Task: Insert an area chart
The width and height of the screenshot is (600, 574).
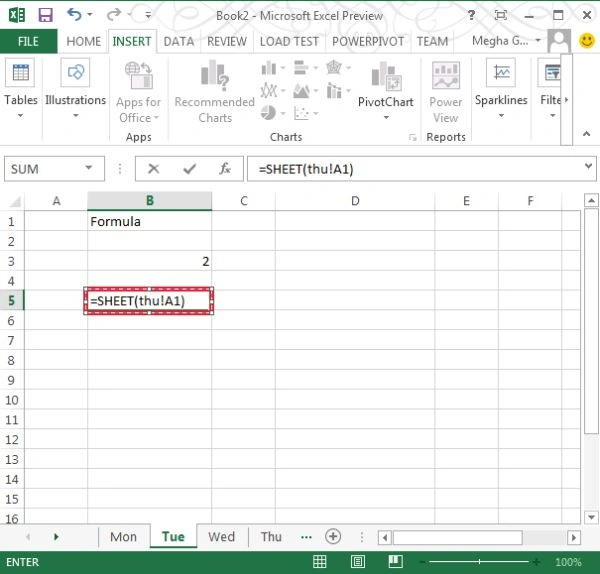Action: pos(302,91)
